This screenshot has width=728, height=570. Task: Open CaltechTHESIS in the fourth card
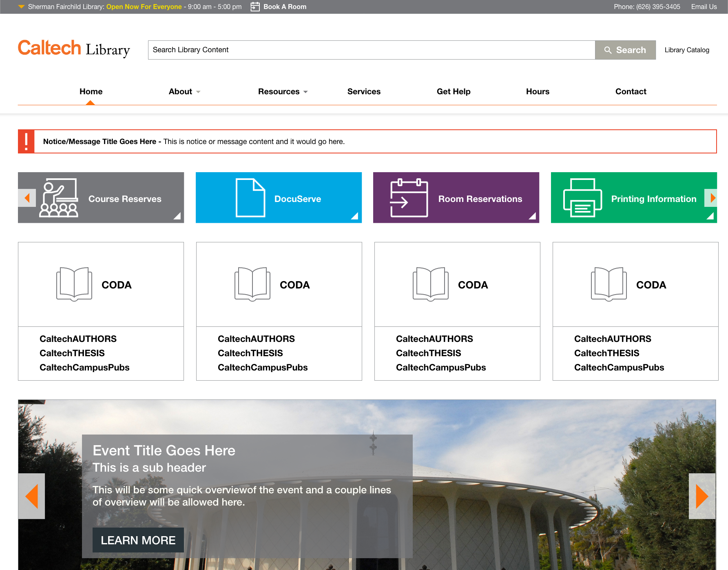[x=607, y=353]
